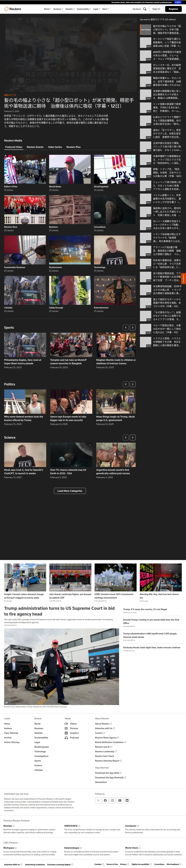The width and height of the screenshot is (186, 868).
Task: Open Breakingviews category thumbnail
Action: 115,169
